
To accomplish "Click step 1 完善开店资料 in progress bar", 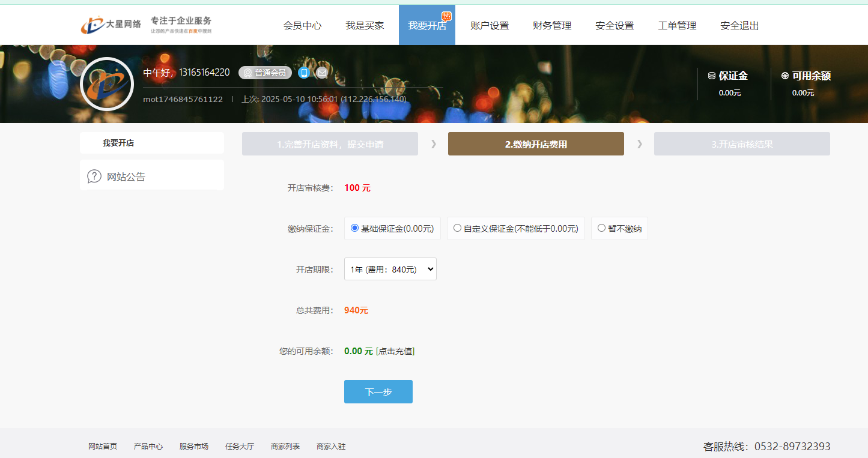I will tap(330, 144).
